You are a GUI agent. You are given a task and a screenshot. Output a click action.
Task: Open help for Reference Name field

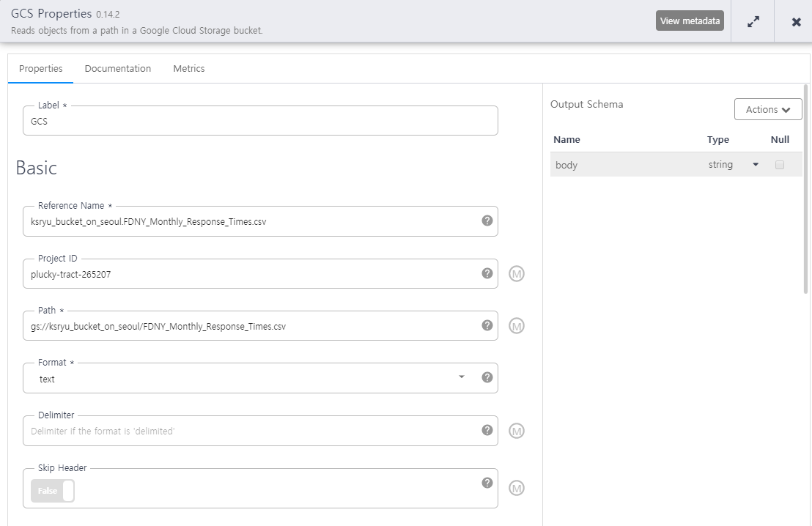coord(487,221)
